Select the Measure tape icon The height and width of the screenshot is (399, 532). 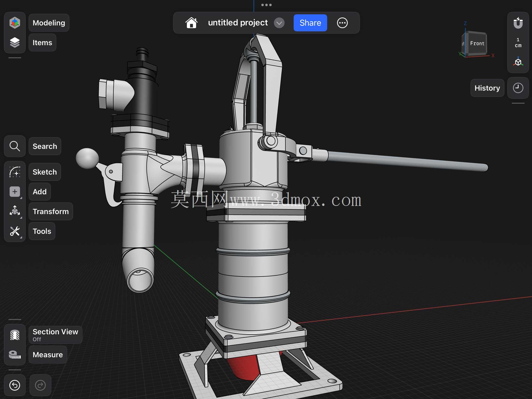[15, 355]
